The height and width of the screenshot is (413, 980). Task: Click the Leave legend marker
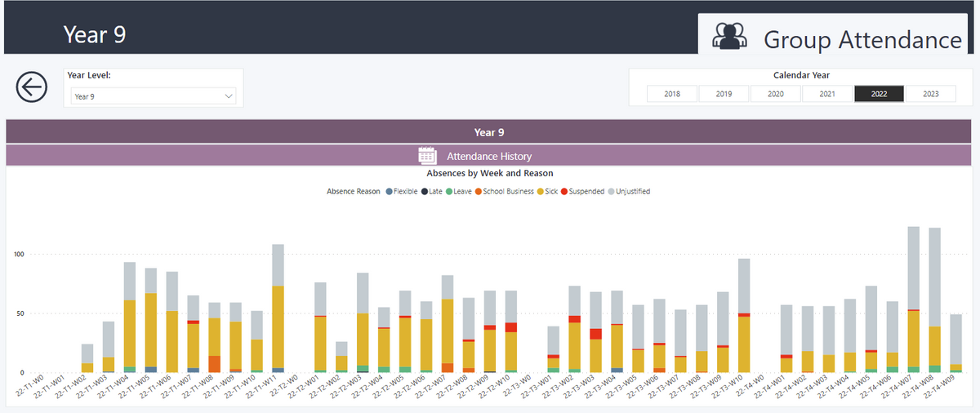pos(450,192)
